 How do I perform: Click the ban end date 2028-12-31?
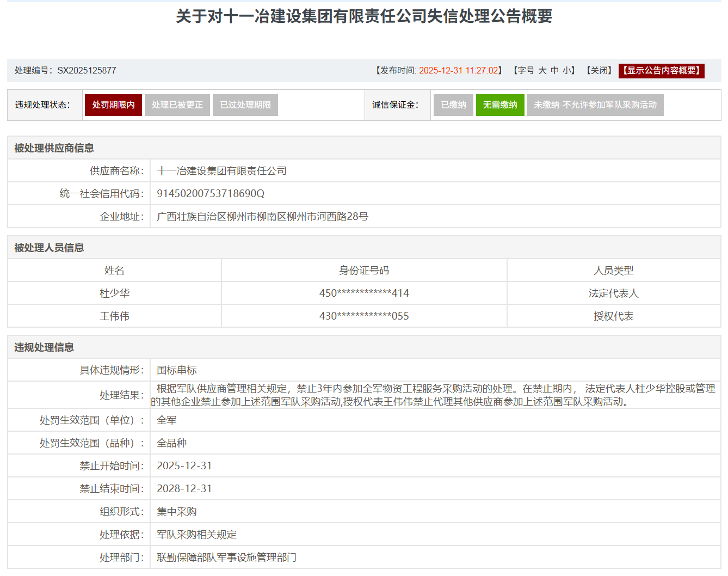click(x=184, y=489)
